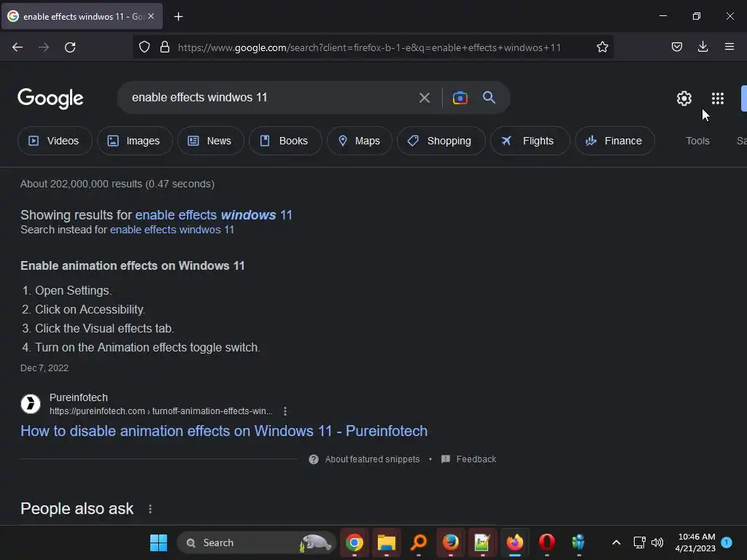Click the Pureinfotech site favicon
This screenshot has height=560, width=747.
pyautogui.click(x=31, y=404)
